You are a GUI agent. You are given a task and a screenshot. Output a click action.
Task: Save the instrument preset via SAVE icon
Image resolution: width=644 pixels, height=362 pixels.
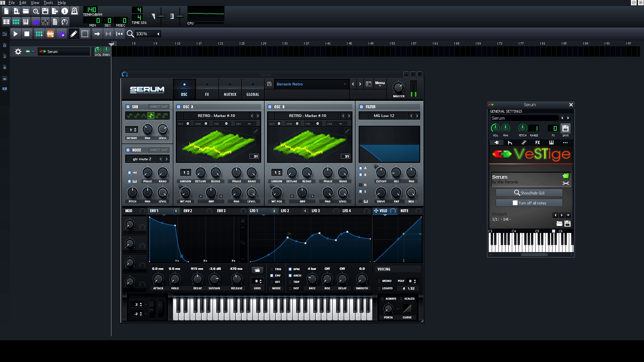pos(566,128)
